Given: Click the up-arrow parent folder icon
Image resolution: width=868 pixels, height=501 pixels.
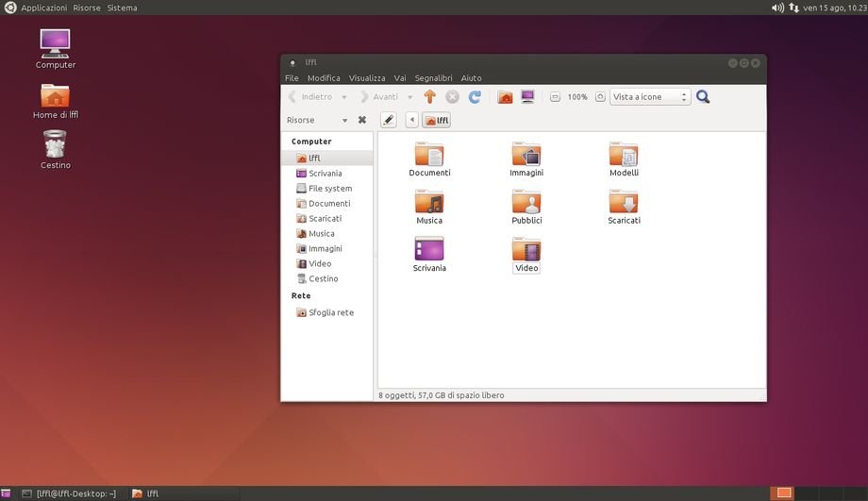Looking at the screenshot, I should 430,97.
